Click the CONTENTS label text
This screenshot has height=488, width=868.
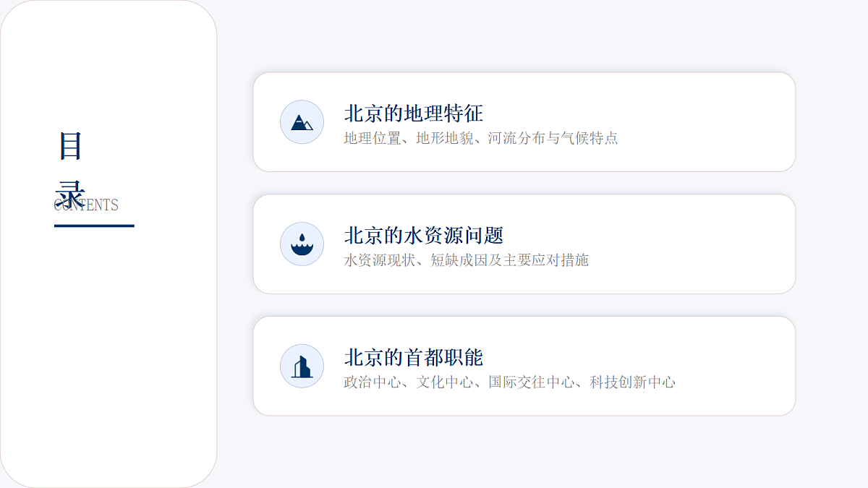[x=86, y=205]
